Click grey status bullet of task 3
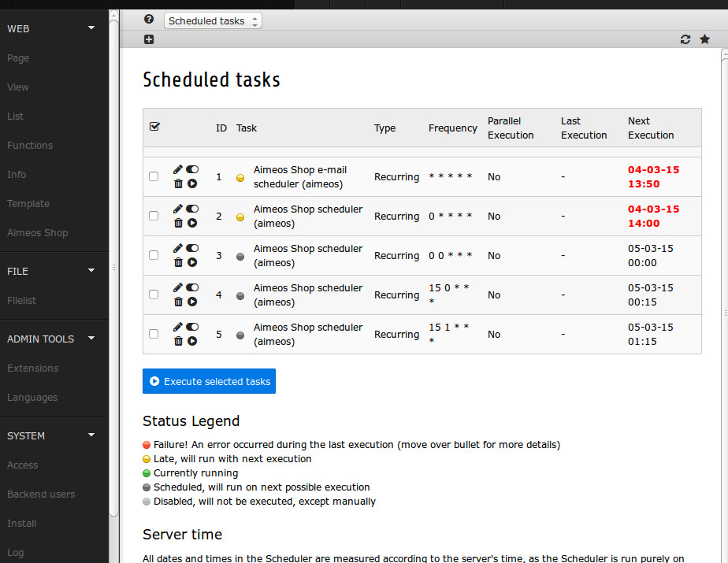Screen dimensions: 728x563 240,257
